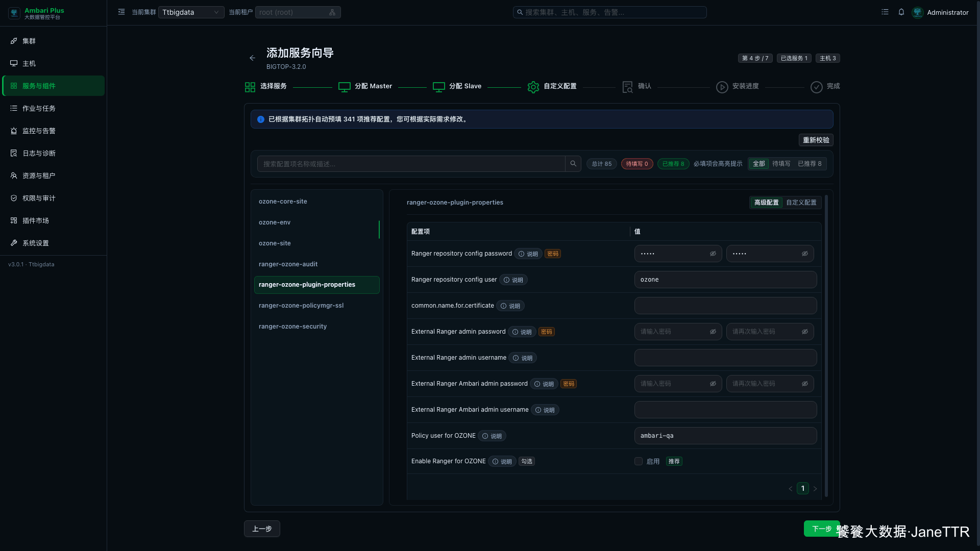The height and width of the screenshot is (551, 980).
Task: Click the 分配 Master step icon
Action: click(345, 87)
